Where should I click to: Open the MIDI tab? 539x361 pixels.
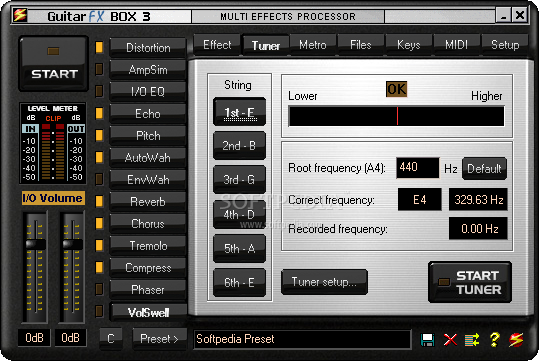(456, 45)
